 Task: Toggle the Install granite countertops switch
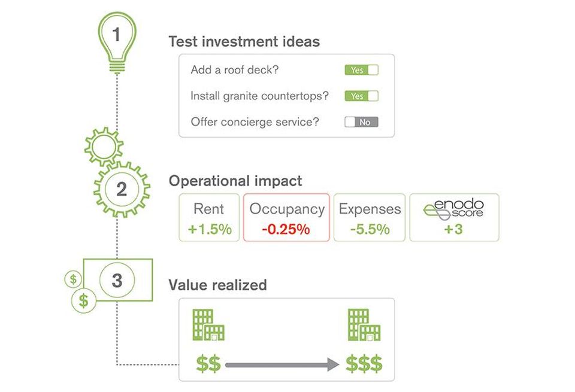(x=361, y=96)
